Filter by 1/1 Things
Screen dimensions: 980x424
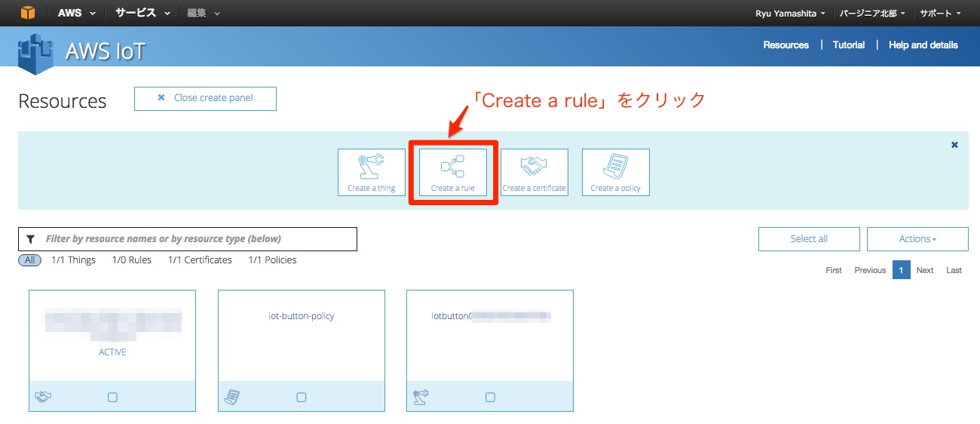tap(73, 260)
